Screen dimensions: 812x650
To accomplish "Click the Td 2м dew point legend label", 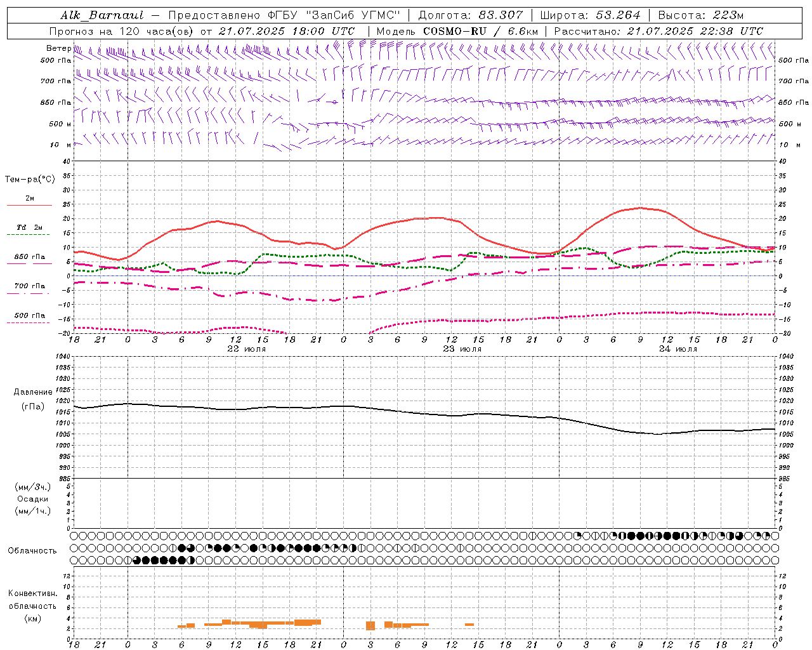I will point(30,227).
